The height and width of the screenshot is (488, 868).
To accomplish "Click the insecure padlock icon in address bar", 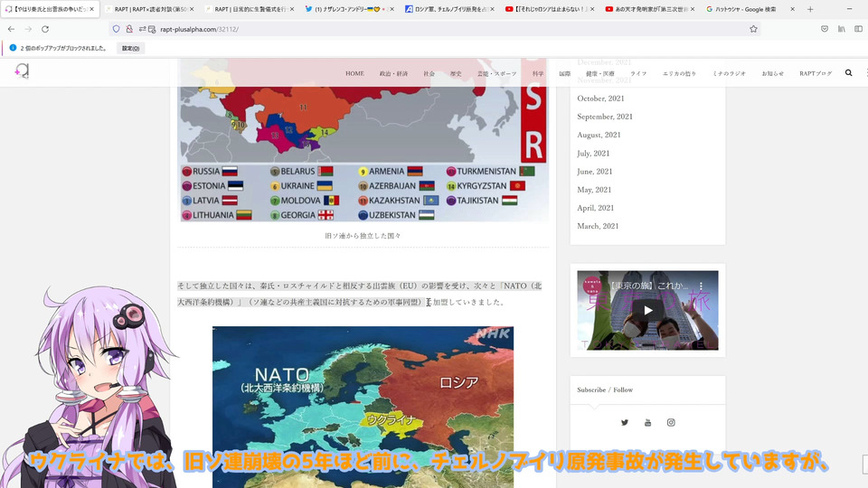I will [x=129, y=29].
